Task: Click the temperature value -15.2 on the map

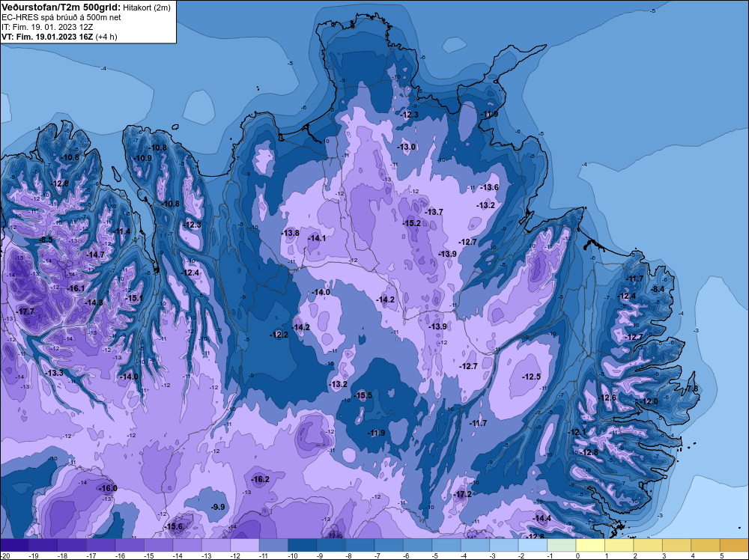Action: pyautogui.click(x=412, y=223)
